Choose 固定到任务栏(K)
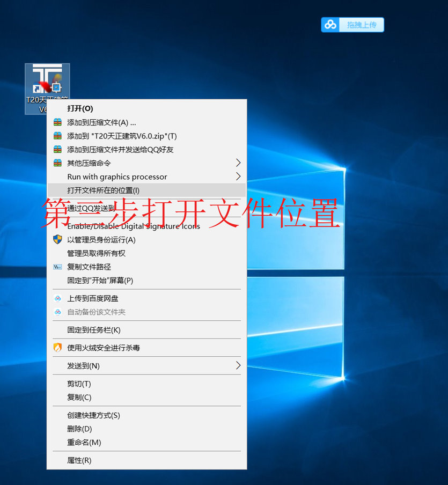448x485 pixels. (146, 330)
